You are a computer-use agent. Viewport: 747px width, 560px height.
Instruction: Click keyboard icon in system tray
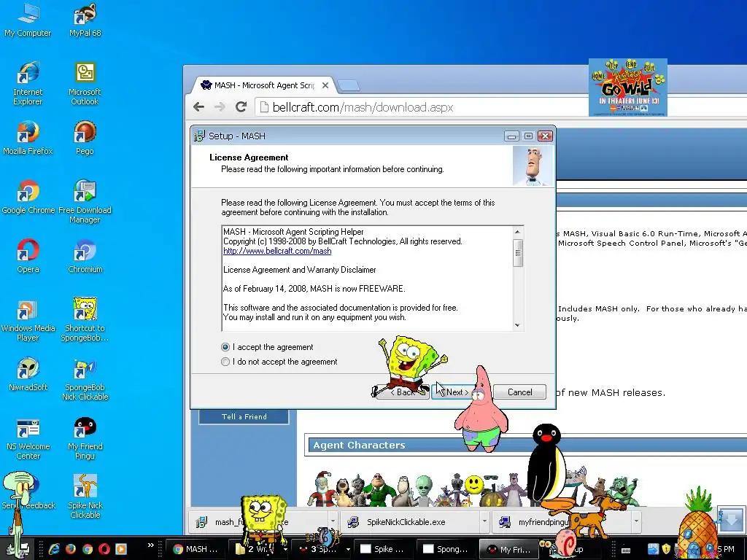(x=626, y=550)
